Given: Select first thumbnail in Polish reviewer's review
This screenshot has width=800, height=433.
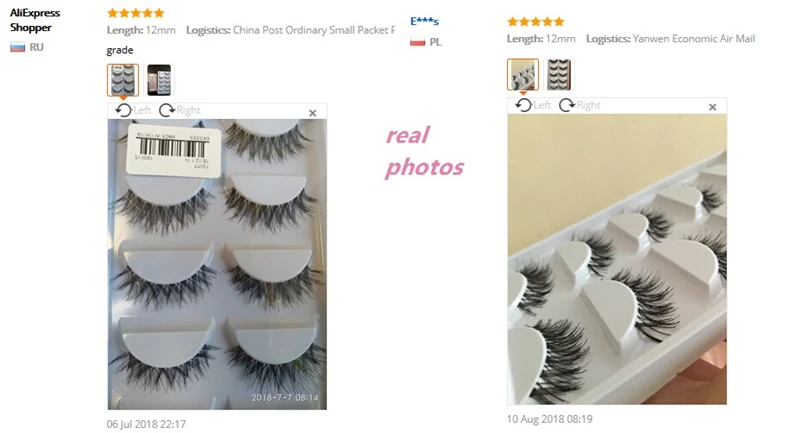Looking at the screenshot, I should [x=522, y=74].
